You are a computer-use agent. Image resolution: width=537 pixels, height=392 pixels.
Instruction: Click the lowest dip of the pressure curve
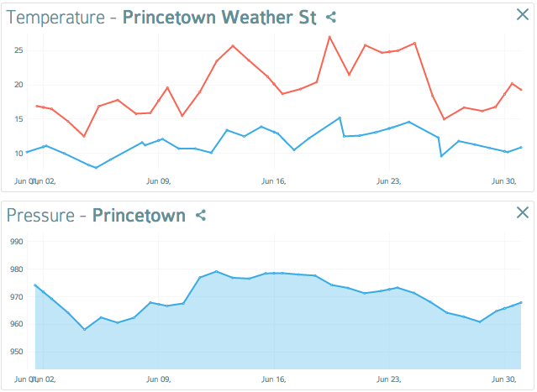point(85,329)
